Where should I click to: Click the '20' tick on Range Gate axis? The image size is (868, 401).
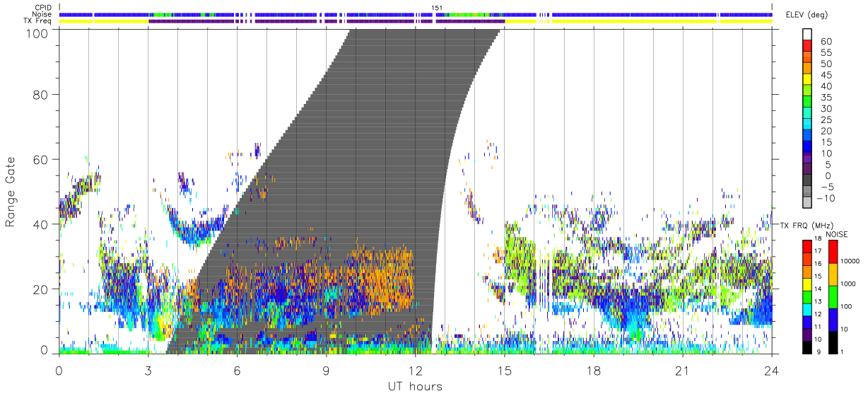tap(41, 289)
